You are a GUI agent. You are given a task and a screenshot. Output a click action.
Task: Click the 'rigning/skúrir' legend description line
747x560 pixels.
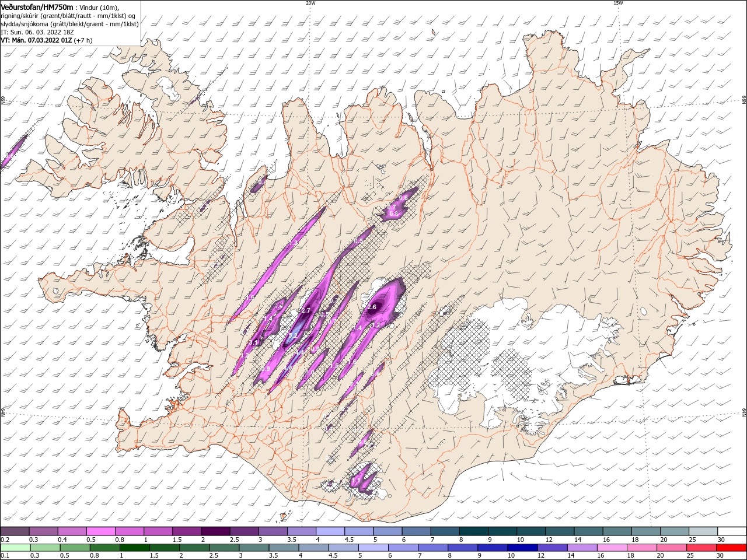point(68,16)
